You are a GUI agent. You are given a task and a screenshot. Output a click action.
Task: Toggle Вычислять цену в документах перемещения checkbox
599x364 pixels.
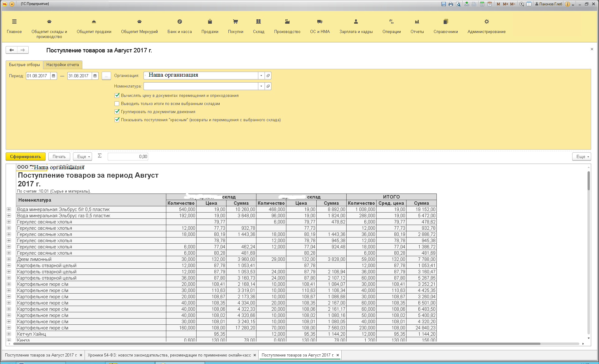117,95
